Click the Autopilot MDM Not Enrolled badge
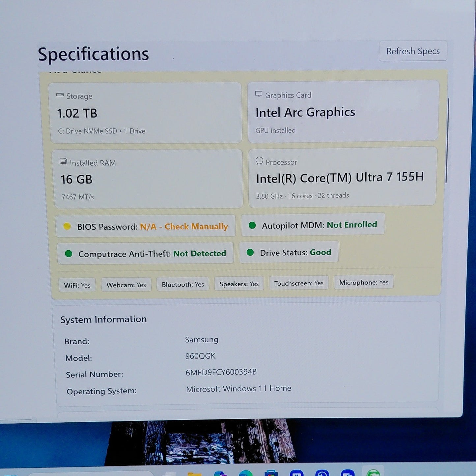Viewport: 476px width, 476px height. (313, 225)
